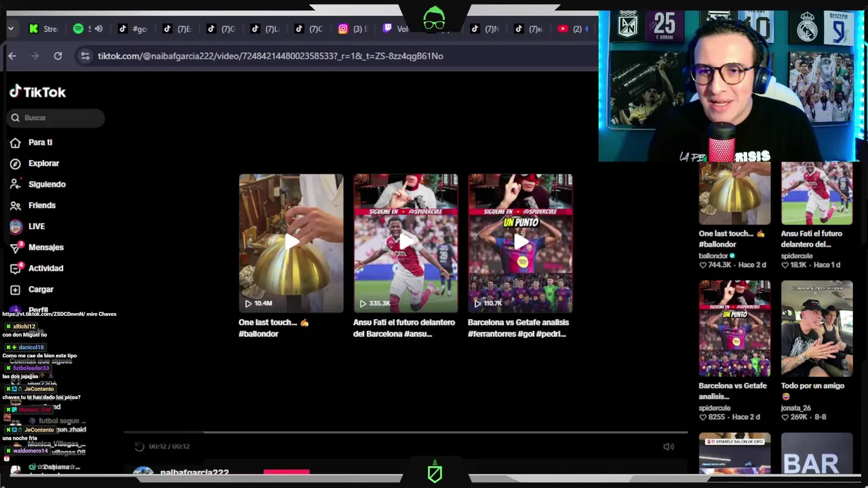Play center Barcelona vs Getafe video 110.7K views
The image size is (868, 488).
(x=520, y=243)
